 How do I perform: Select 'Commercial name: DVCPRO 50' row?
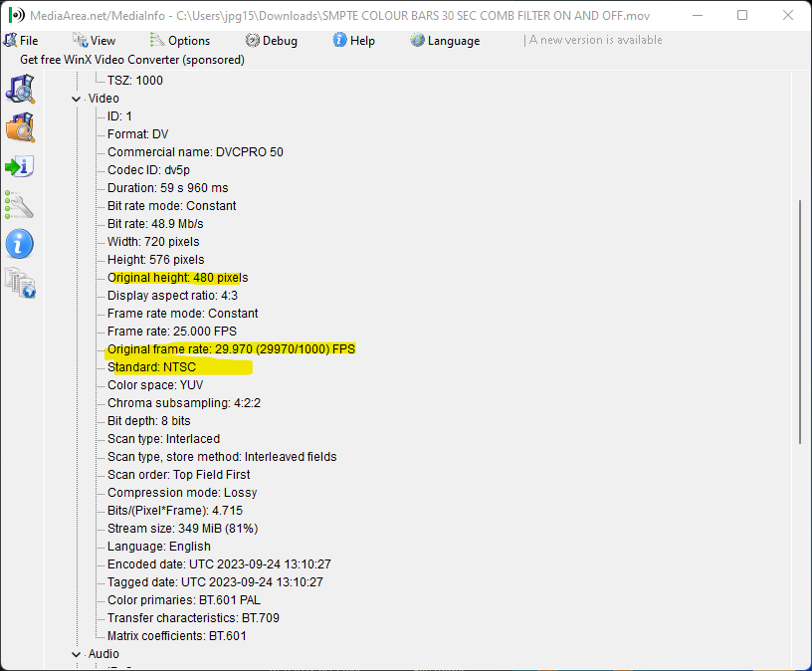tap(195, 151)
